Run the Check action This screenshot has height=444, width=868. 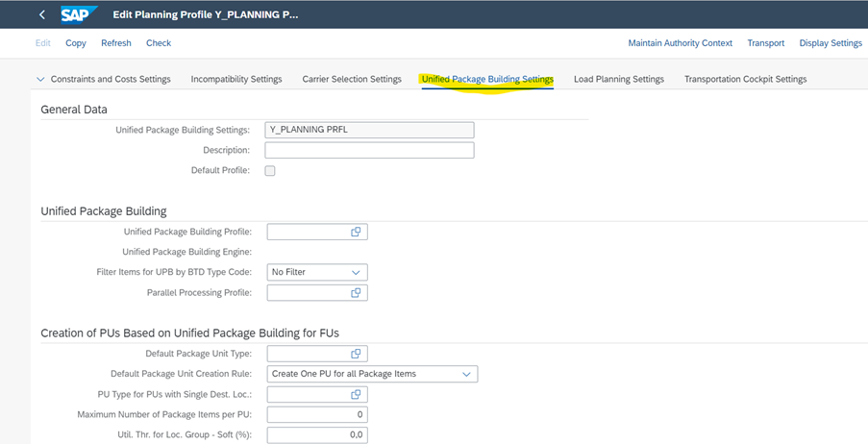[x=159, y=43]
